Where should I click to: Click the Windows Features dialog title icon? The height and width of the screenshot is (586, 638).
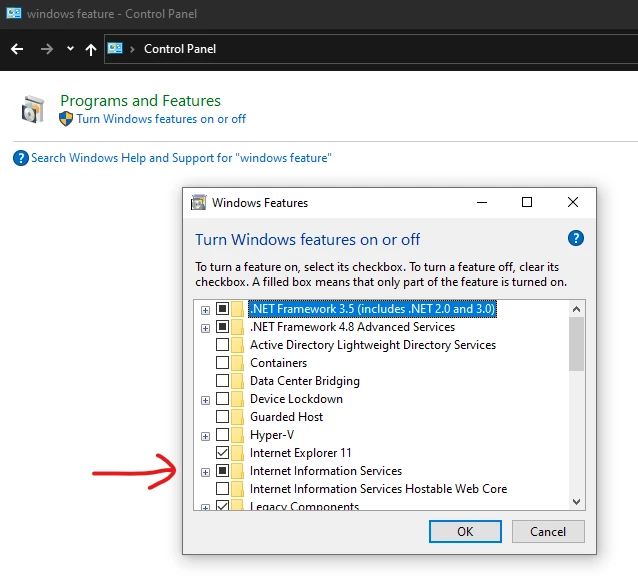[199, 202]
